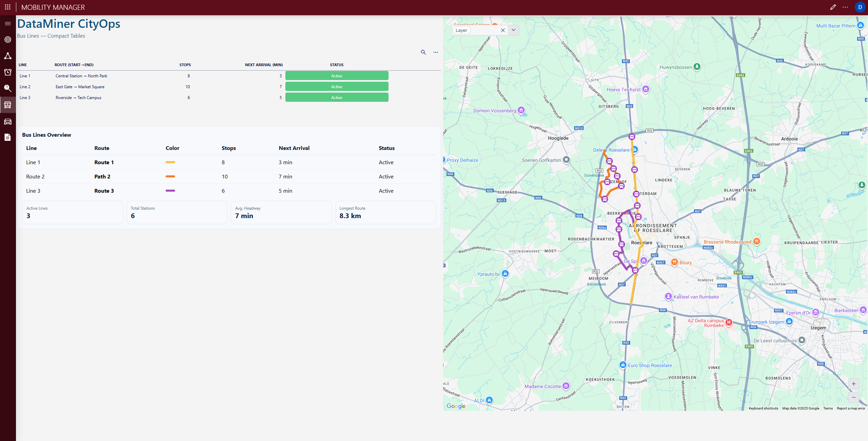Screen dimensions: 868x441
Task: Open table options three-dot menu
Action: point(435,52)
